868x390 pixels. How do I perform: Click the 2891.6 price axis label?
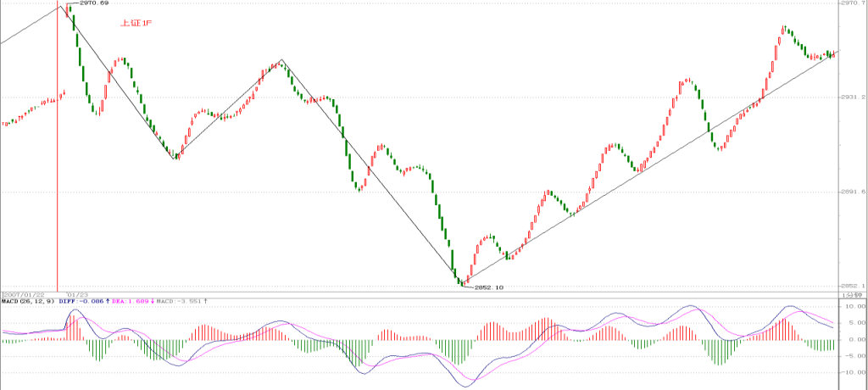click(853, 192)
